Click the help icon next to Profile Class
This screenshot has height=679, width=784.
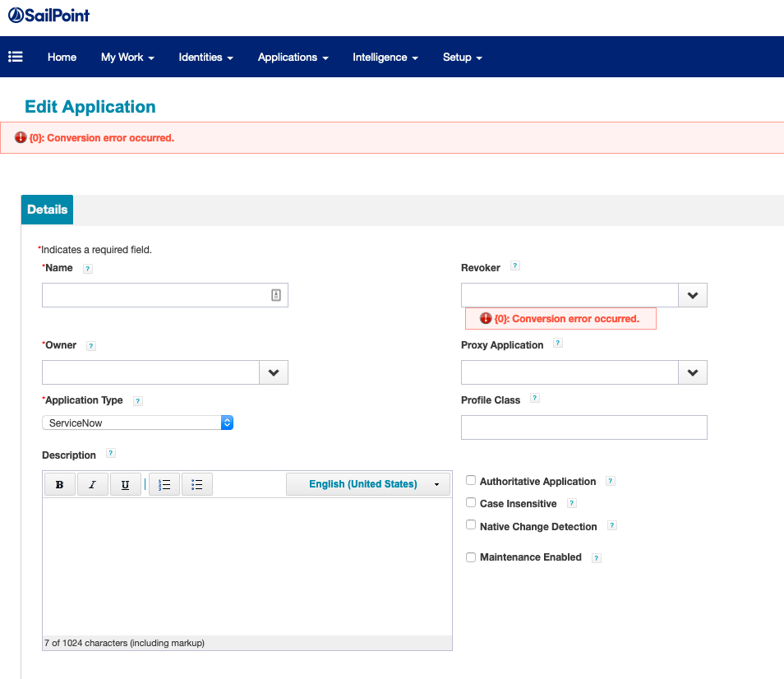pyautogui.click(x=535, y=399)
